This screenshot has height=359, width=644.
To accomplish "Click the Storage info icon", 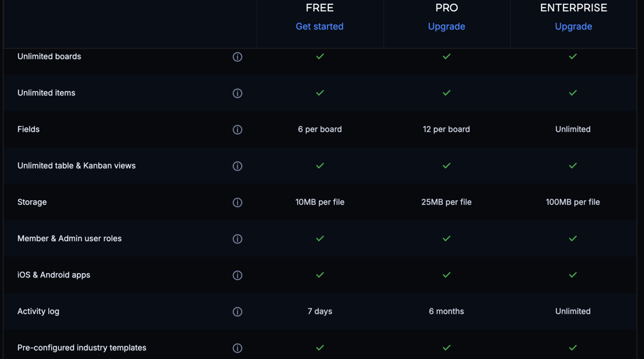I will pos(237,203).
